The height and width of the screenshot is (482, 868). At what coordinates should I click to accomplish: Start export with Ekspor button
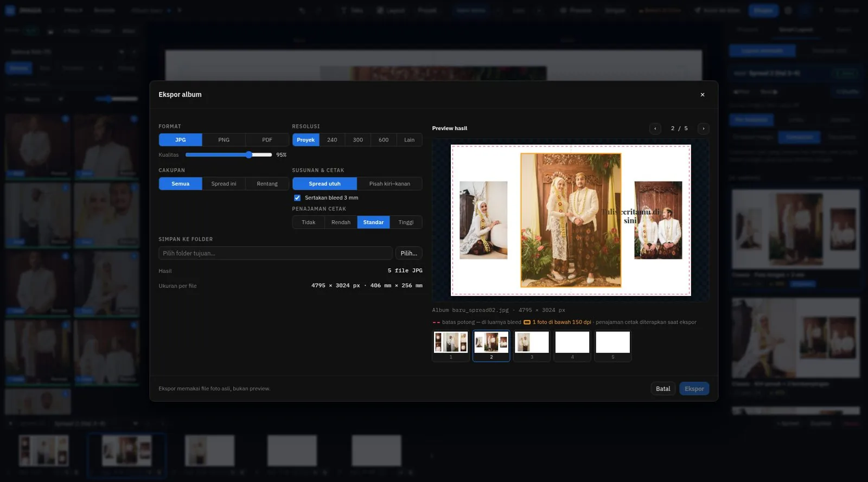pyautogui.click(x=694, y=389)
